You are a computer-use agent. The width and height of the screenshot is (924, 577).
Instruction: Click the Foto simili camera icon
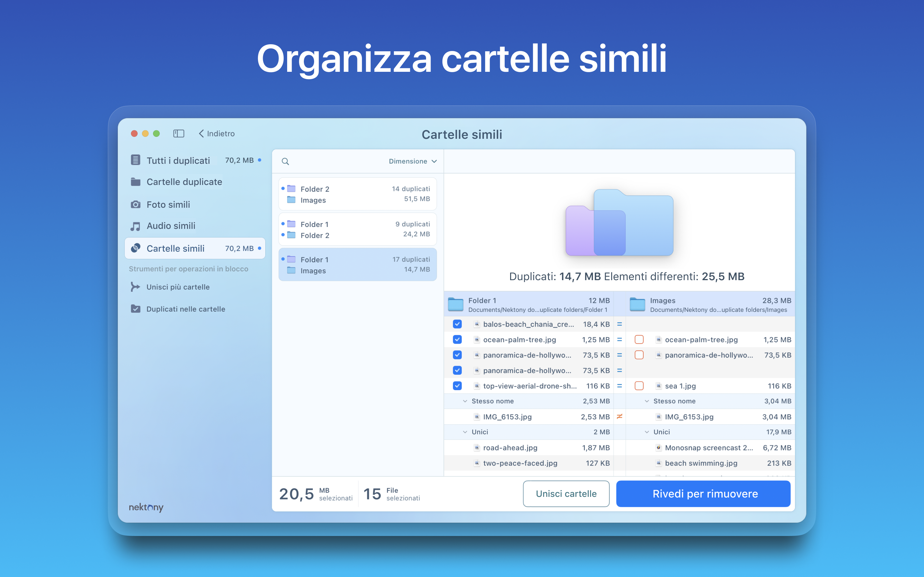[x=135, y=205]
